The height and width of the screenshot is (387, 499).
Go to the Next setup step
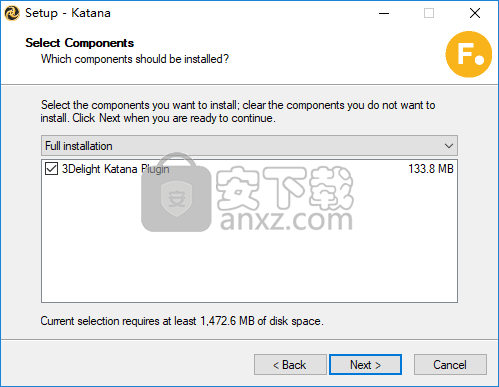365,365
